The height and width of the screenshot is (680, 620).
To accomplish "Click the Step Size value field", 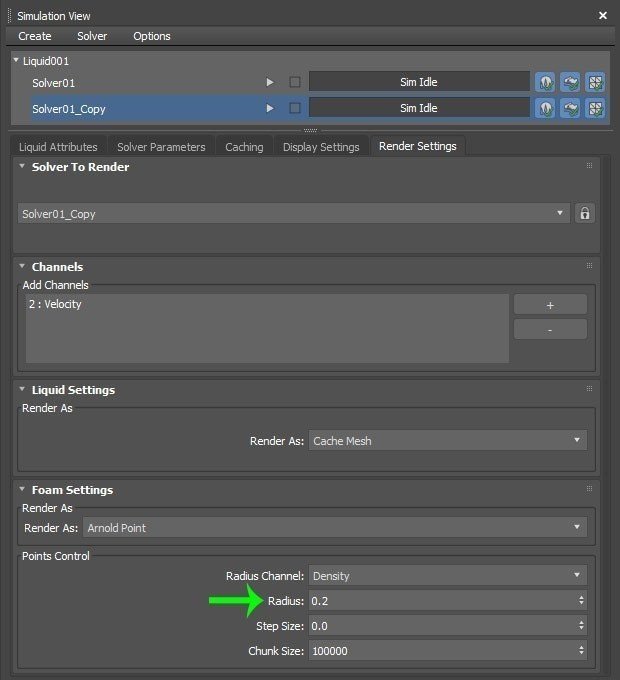I will 442,626.
